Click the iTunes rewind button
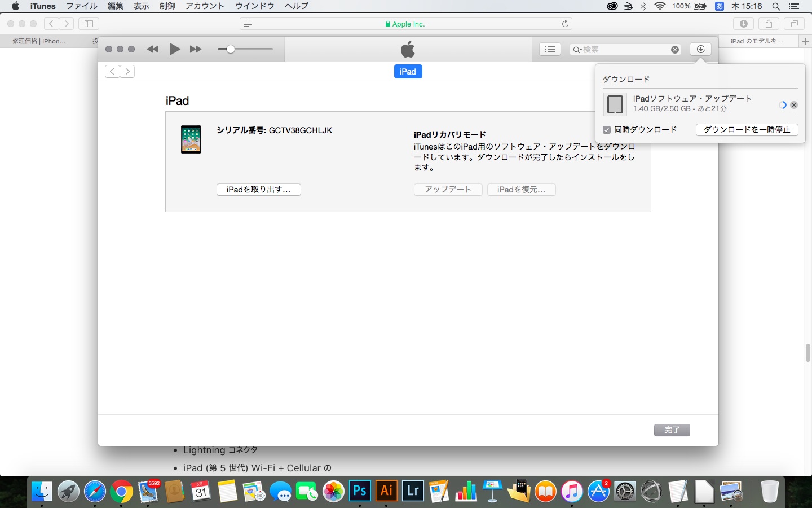Screen dimensions: 812x508 coord(153,49)
